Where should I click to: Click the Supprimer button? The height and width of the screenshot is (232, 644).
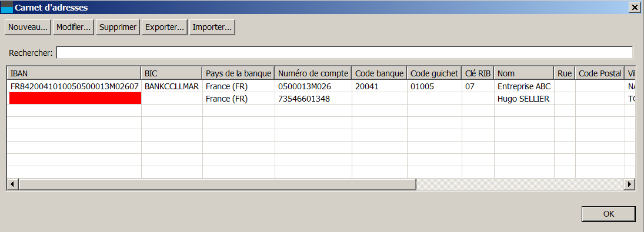118,28
